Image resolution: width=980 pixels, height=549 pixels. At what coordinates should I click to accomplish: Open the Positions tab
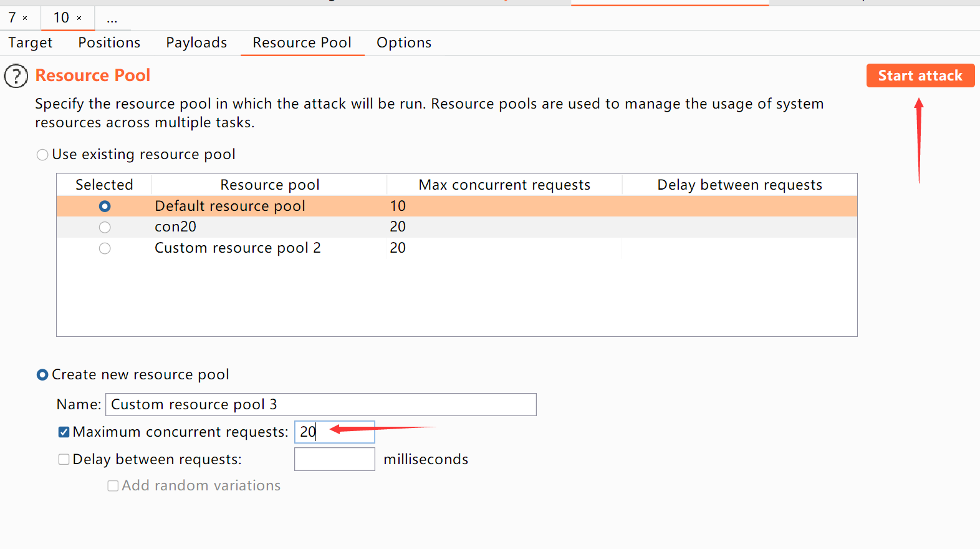(x=109, y=42)
